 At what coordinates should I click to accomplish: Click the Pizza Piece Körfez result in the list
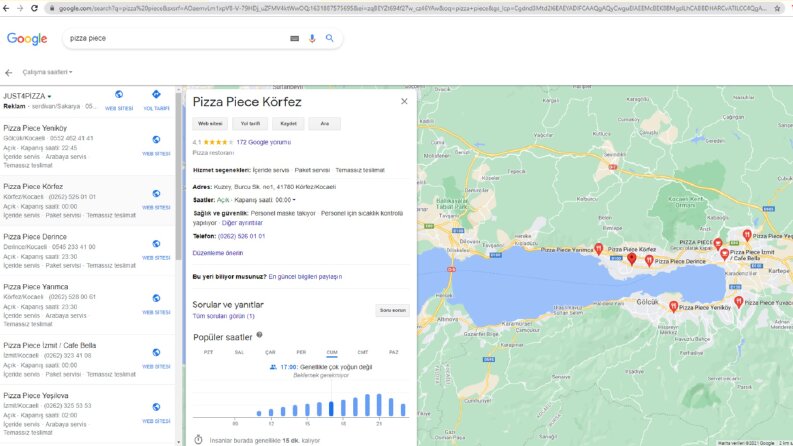(87, 201)
